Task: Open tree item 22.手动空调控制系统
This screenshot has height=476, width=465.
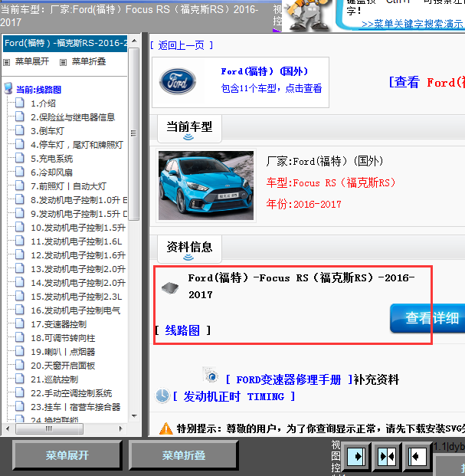Action: 71,393
